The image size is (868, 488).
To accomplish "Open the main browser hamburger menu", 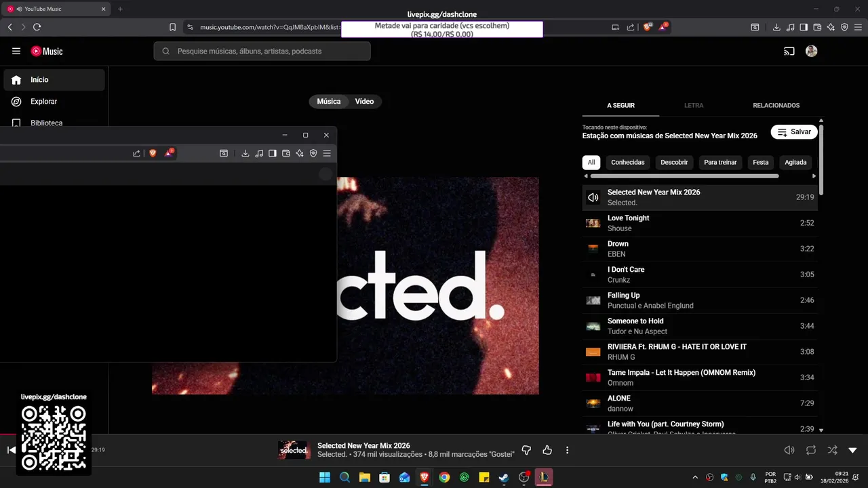I will click(858, 27).
